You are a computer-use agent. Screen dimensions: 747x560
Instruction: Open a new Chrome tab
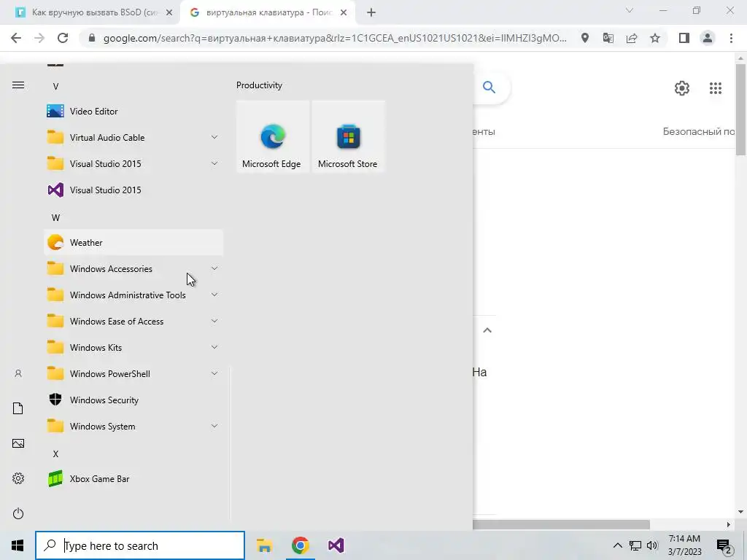coord(371,13)
